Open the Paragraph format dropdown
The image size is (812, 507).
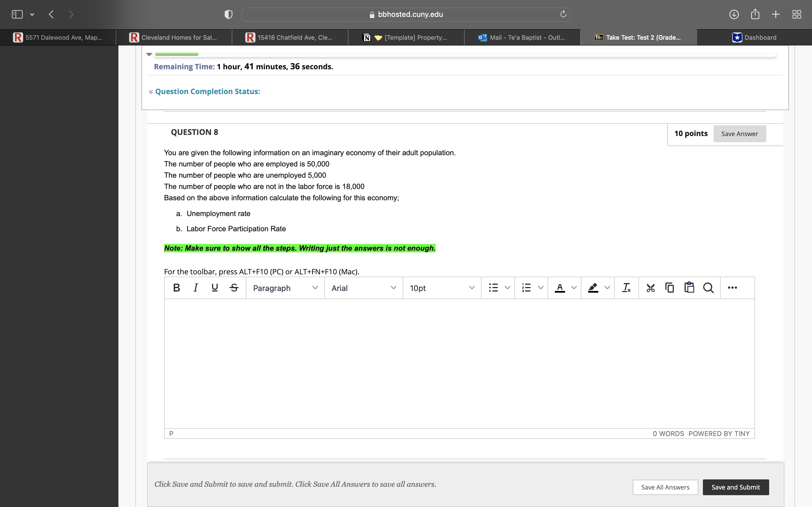(x=285, y=288)
